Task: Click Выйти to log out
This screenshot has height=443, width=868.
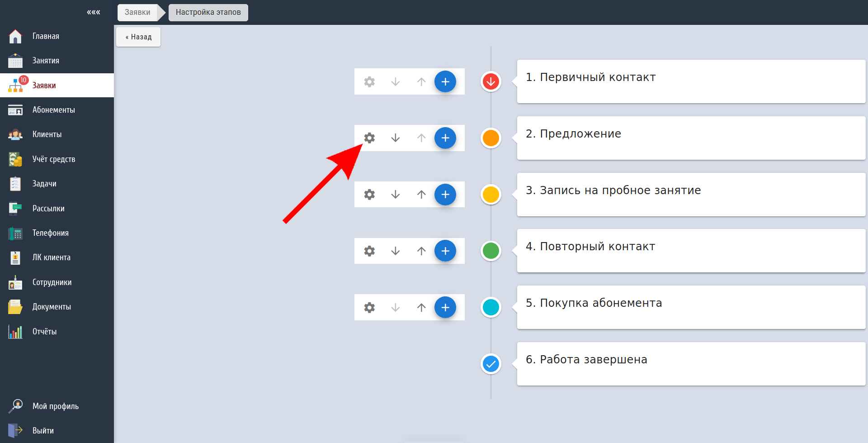Action: click(x=57, y=431)
